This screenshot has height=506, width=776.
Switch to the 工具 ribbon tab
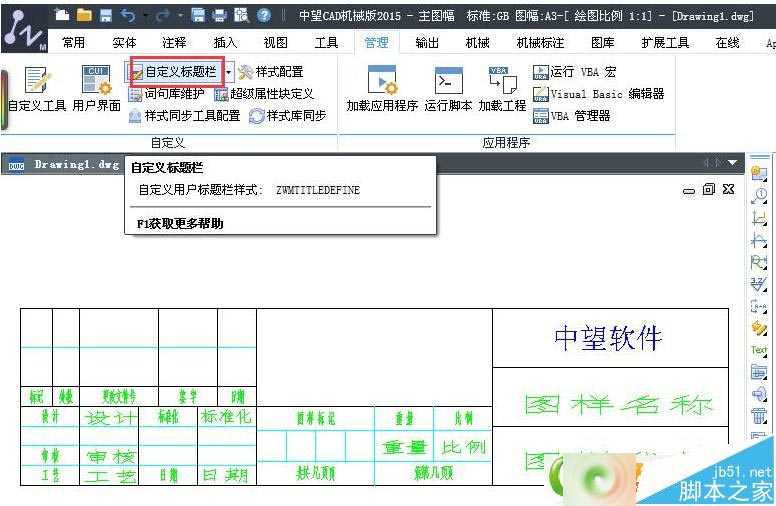click(x=326, y=43)
